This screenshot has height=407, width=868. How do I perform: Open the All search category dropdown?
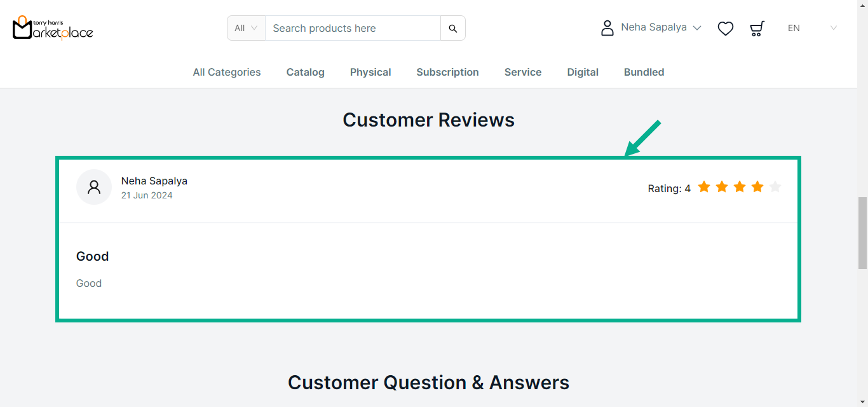[246, 29]
